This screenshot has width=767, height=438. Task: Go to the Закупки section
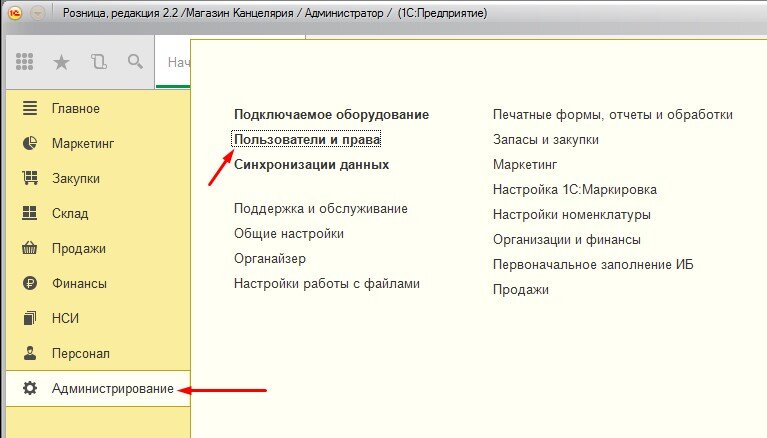(98, 178)
